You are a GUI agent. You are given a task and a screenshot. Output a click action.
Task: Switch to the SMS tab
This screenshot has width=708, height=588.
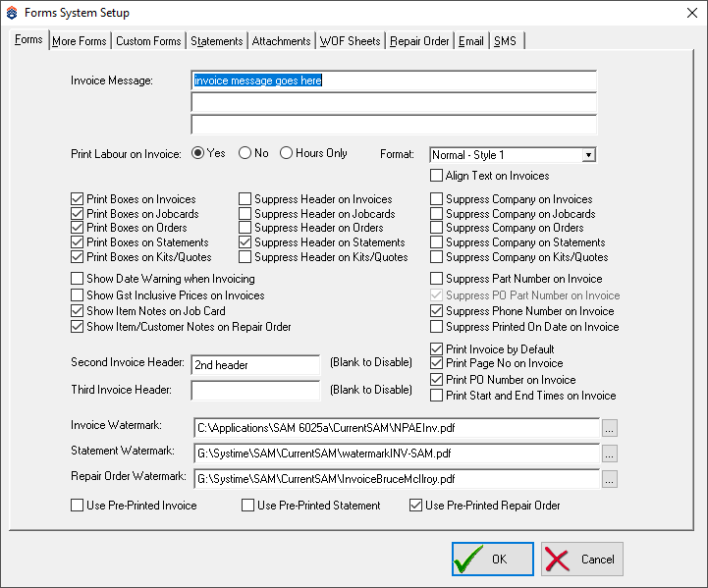point(506,41)
